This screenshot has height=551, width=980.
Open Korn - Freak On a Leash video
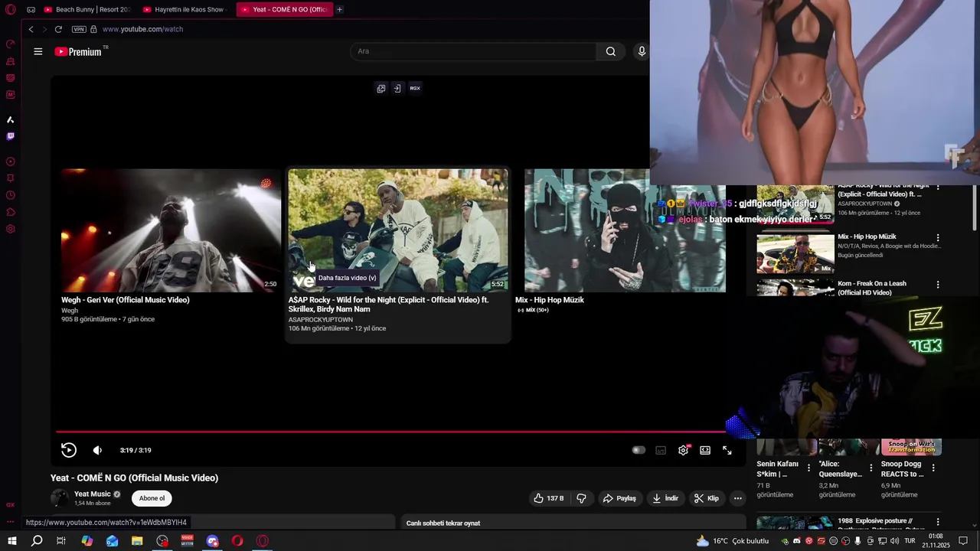[x=872, y=288]
